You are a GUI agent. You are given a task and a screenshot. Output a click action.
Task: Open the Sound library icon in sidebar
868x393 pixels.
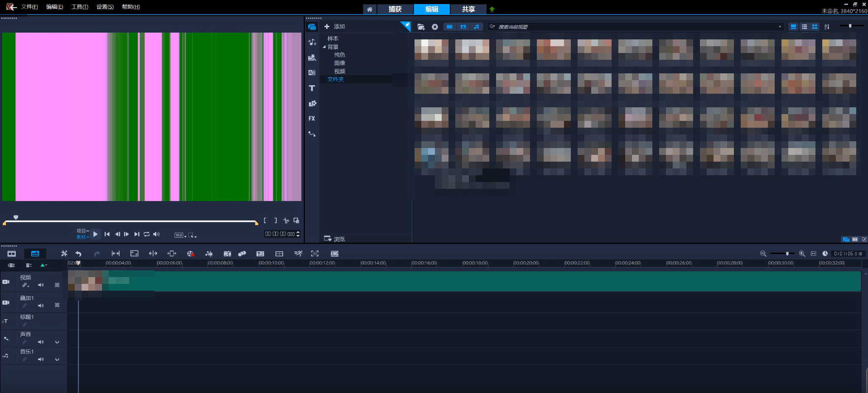(x=312, y=42)
